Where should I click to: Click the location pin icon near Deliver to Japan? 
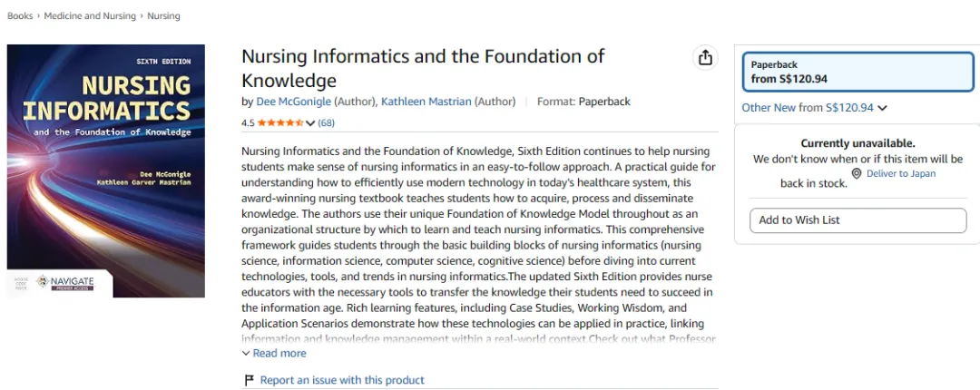[x=857, y=174]
